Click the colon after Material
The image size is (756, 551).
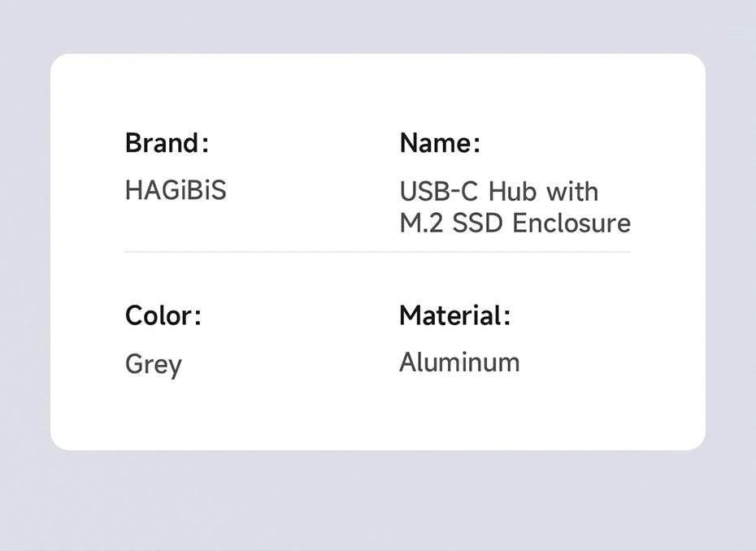(x=507, y=317)
